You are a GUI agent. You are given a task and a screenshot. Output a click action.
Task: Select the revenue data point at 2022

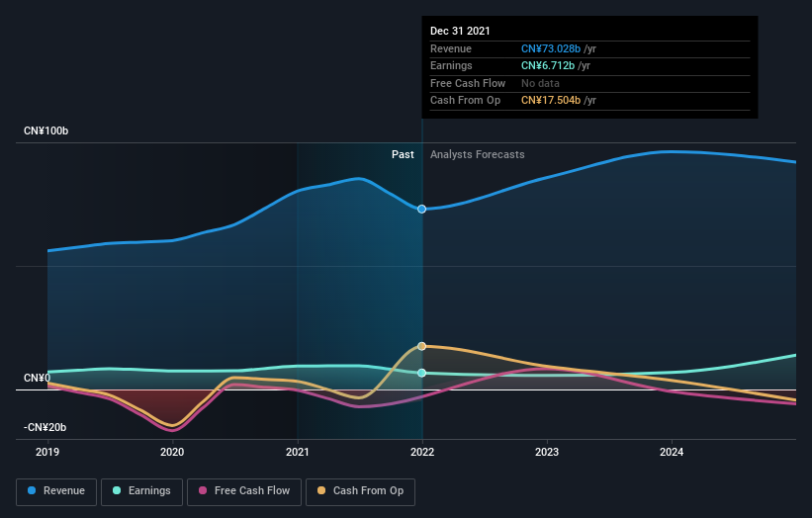[421, 209]
